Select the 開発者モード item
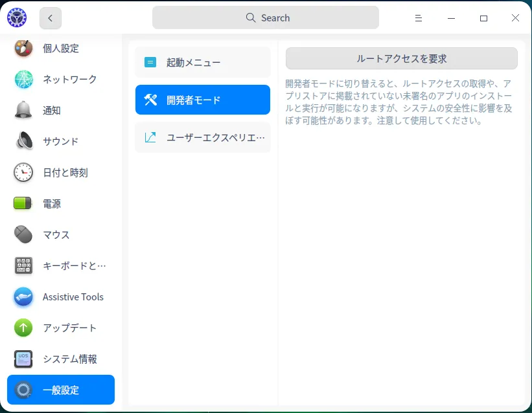532x413 pixels. click(202, 100)
